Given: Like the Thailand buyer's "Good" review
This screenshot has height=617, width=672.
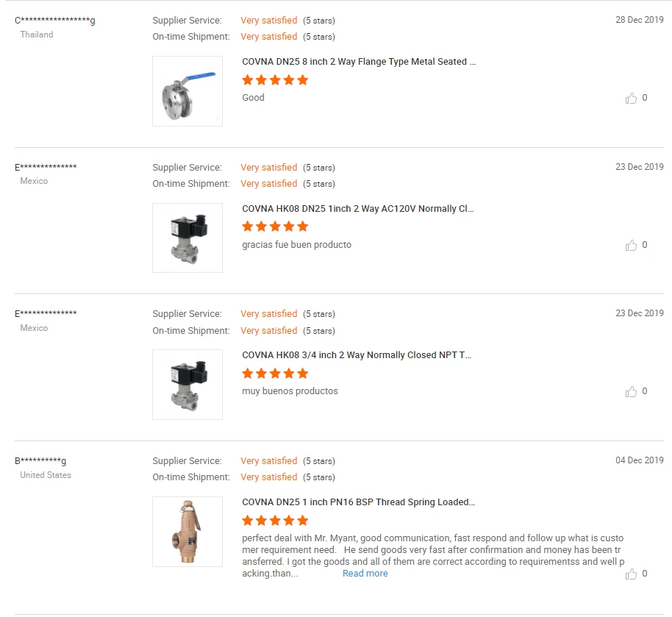Looking at the screenshot, I should tap(631, 98).
